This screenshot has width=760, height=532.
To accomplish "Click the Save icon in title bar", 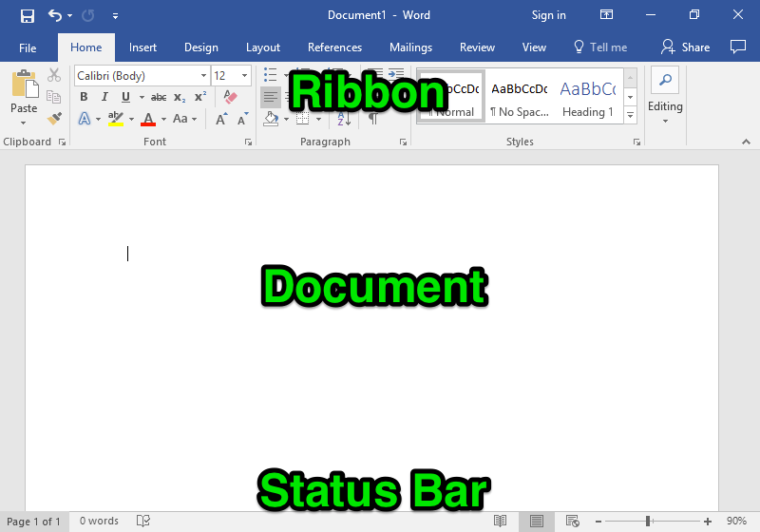I will 28,15.
